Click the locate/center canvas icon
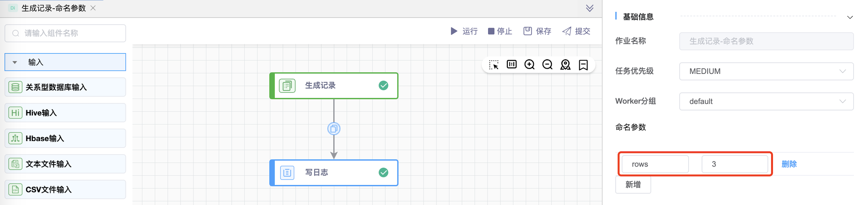Screen dimensions: 868x205 (x=565, y=65)
